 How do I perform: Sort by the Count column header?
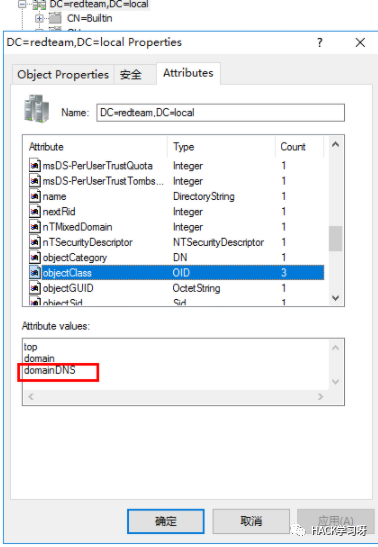click(x=299, y=147)
